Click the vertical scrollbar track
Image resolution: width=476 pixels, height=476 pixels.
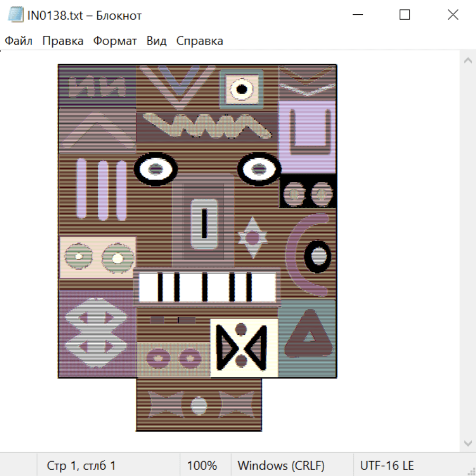pos(468,249)
